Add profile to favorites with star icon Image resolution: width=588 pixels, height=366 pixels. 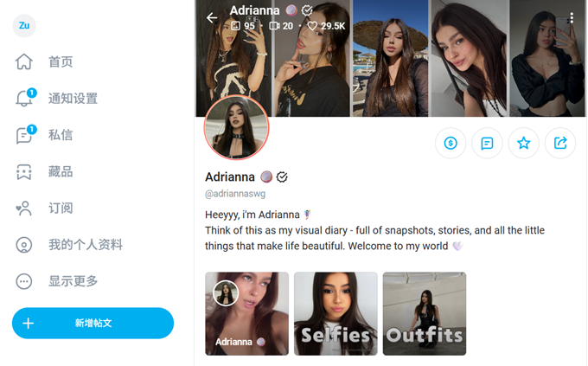[x=523, y=144]
